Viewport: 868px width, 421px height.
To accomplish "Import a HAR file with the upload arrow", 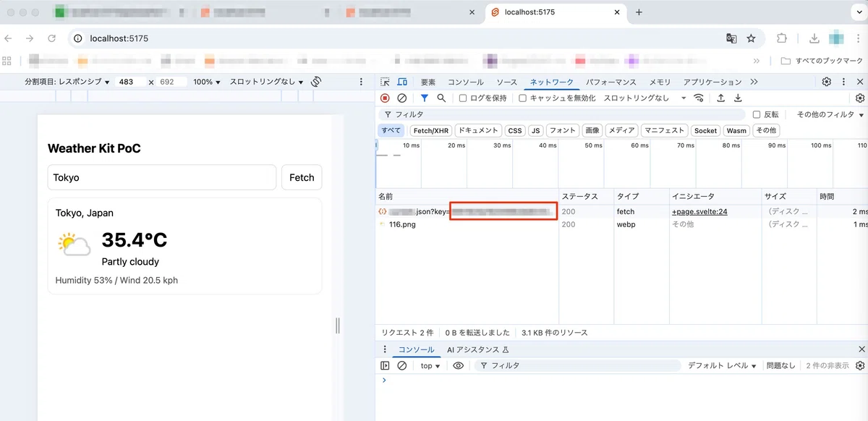I will (720, 98).
